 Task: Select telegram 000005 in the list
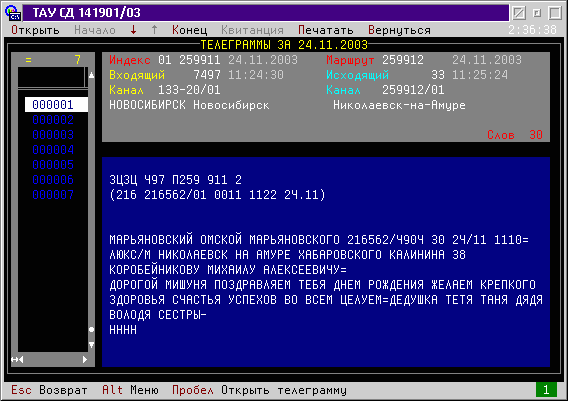[x=53, y=165]
